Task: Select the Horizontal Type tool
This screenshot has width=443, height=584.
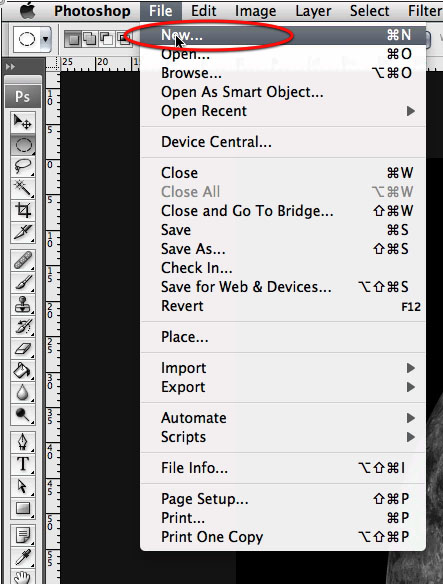Action: [23, 464]
